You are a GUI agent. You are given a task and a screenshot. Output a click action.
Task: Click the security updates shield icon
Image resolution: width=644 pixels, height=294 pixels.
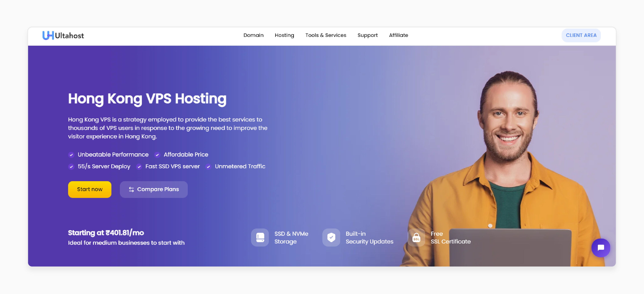331,237
